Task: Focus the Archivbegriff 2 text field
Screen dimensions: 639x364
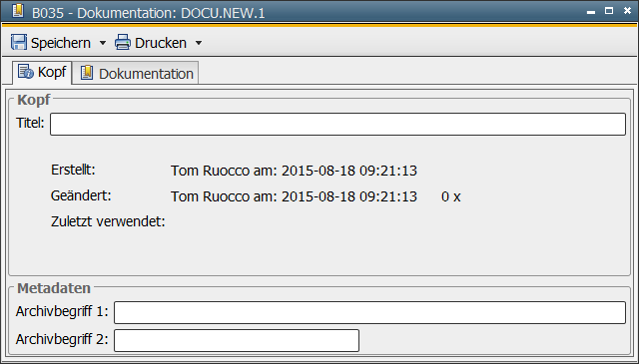Action: (x=237, y=340)
